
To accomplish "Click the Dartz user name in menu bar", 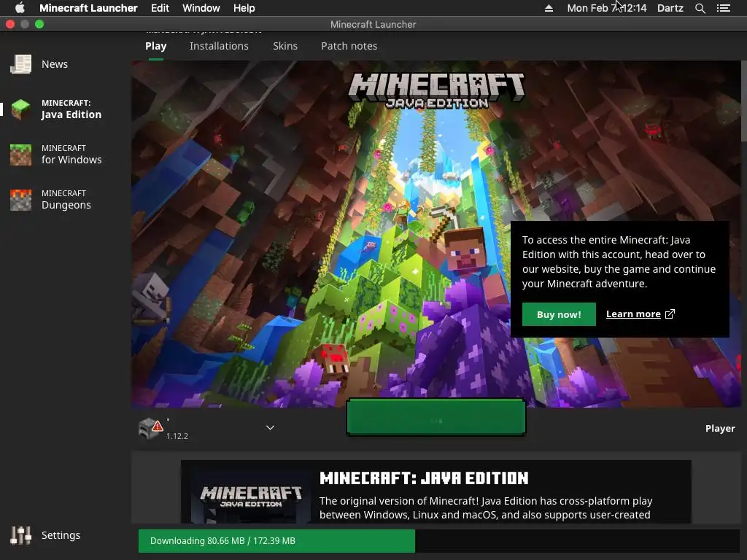I will point(670,8).
